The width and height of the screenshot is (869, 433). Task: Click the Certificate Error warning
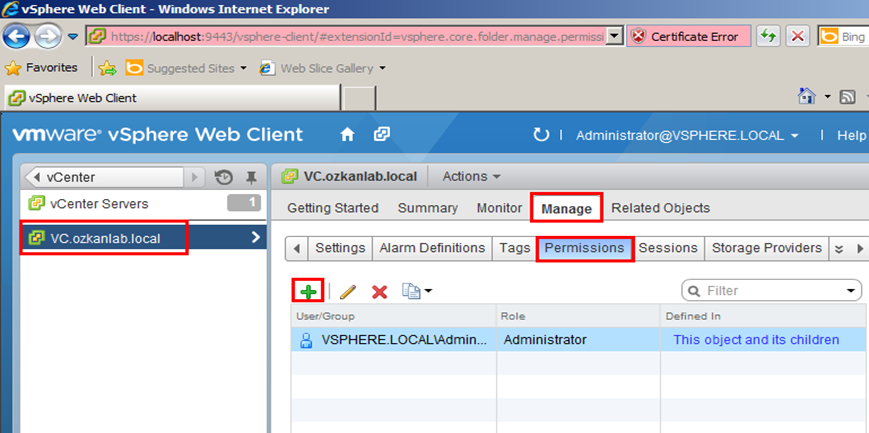point(688,37)
